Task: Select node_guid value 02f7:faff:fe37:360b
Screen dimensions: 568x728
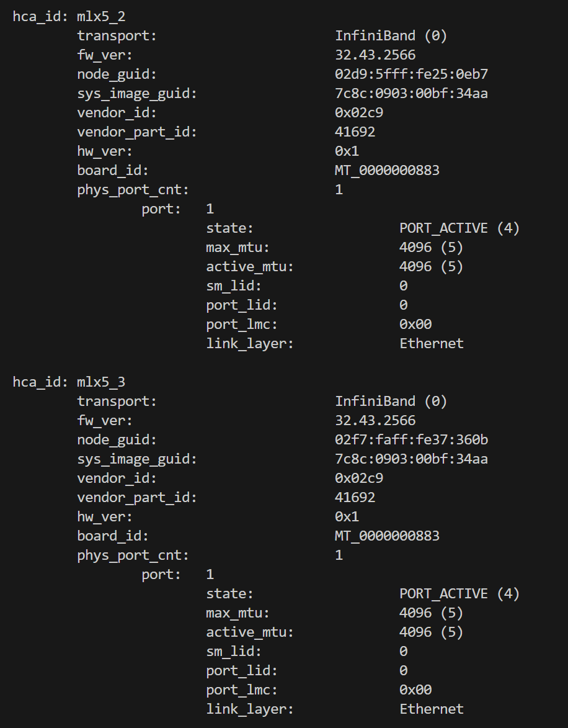Action: (411, 439)
